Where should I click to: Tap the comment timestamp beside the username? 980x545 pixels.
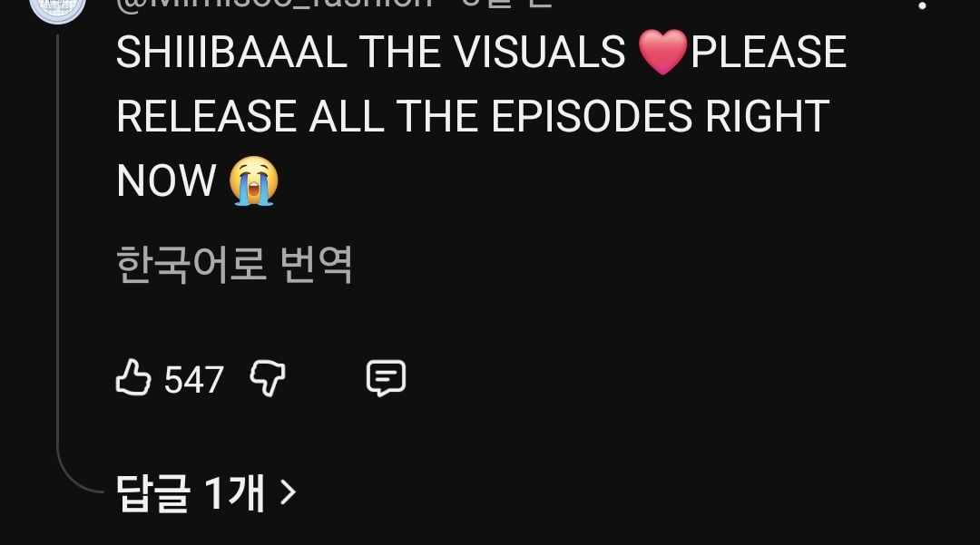pyautogui.click(x=506, y=4)
